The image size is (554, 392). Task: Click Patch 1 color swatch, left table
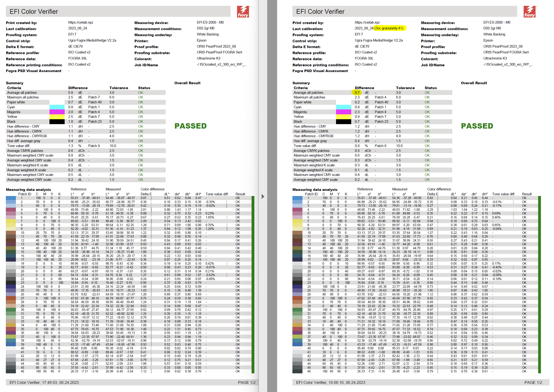pos(11,198)
